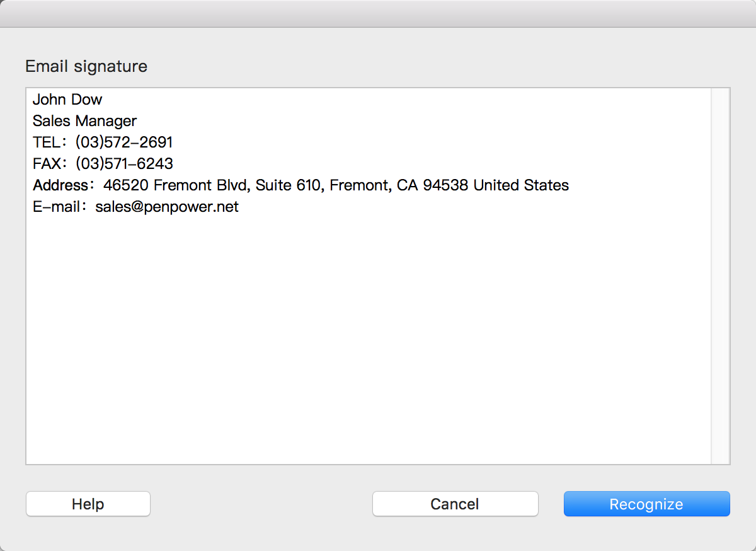This screenshot has width=756, height=551.
Task: Click the "Sales Manager" title line
Action: (84, 121)
